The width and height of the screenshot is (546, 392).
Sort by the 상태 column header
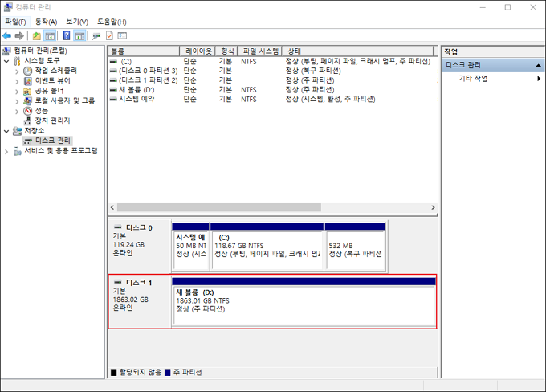coord(357,51)
